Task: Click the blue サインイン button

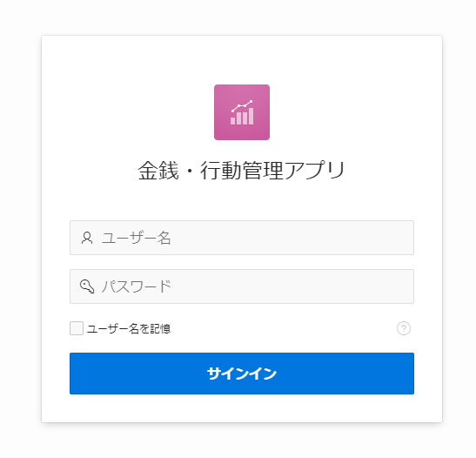Action: [x=242, y=374]
